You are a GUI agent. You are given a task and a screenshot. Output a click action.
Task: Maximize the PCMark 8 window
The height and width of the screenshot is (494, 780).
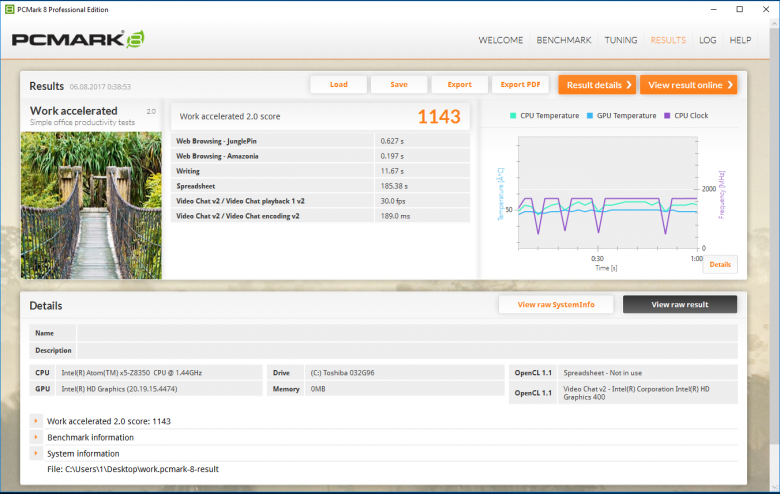coord(740,9)
